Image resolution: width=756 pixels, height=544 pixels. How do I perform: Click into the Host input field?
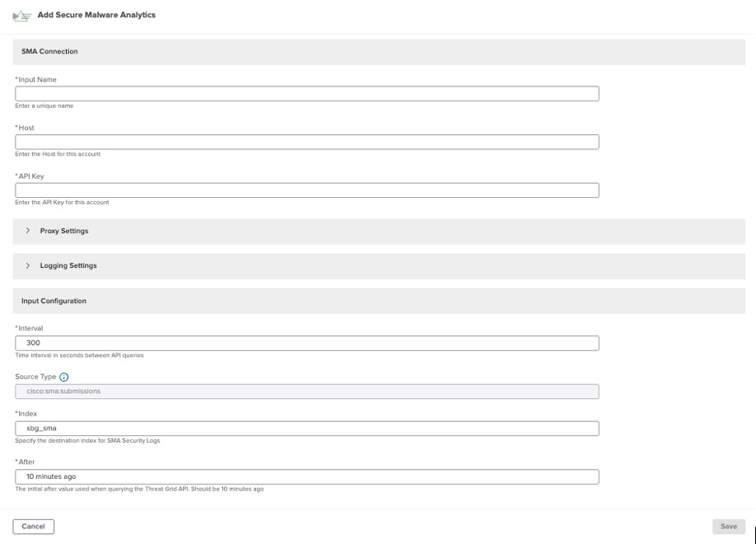coord(306,142)
